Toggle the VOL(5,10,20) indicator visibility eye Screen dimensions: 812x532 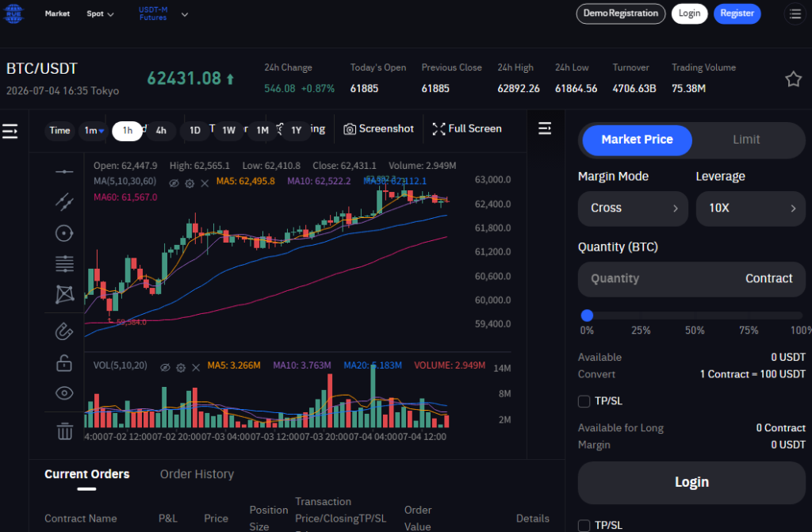pos(165,368)
